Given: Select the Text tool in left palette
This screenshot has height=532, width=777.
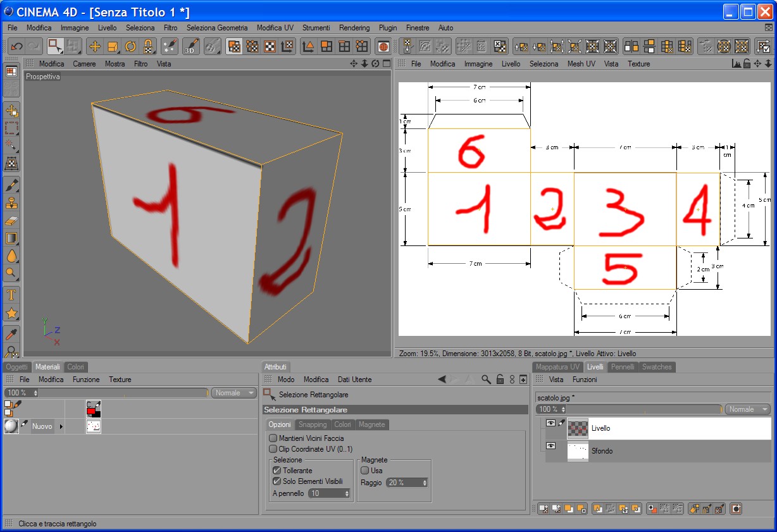Looking at the screenshot, I should pyautogui.click(x=11, y=295).
